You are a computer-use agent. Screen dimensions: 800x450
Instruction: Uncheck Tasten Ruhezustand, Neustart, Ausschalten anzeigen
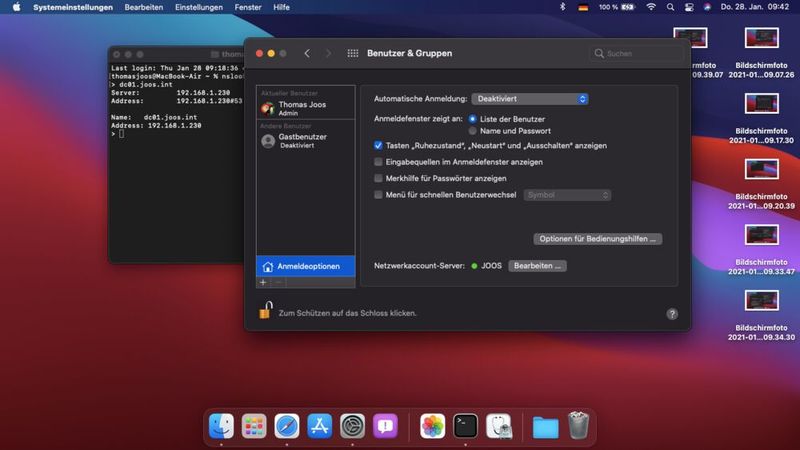click(378, 145)
